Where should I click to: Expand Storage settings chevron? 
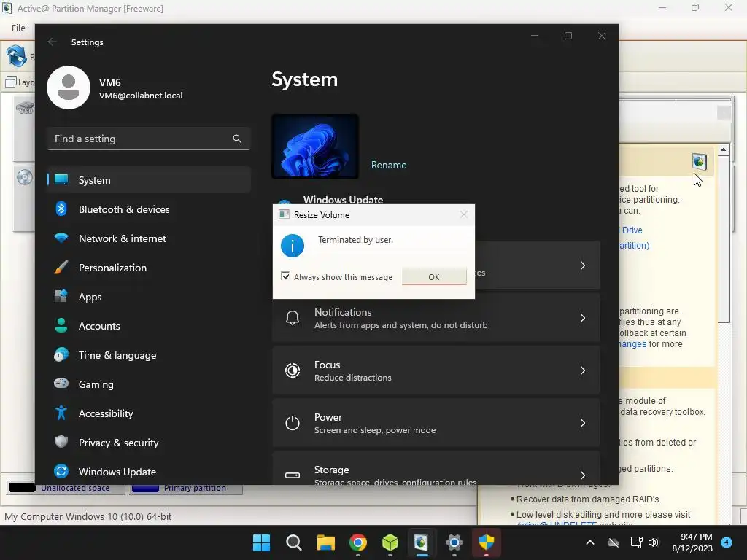tap(583, 475)
